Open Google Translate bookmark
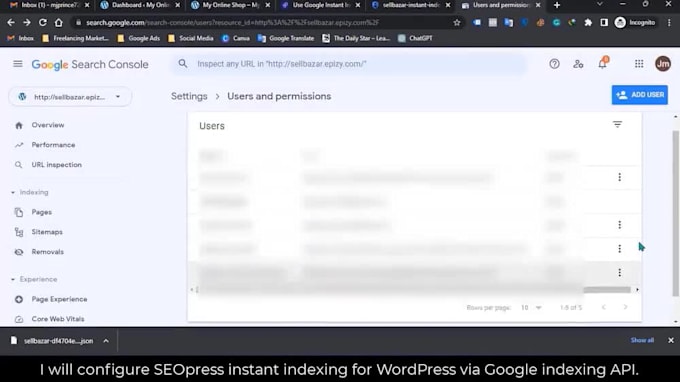Viewport: 680px width, 382px height. point(286,38)
